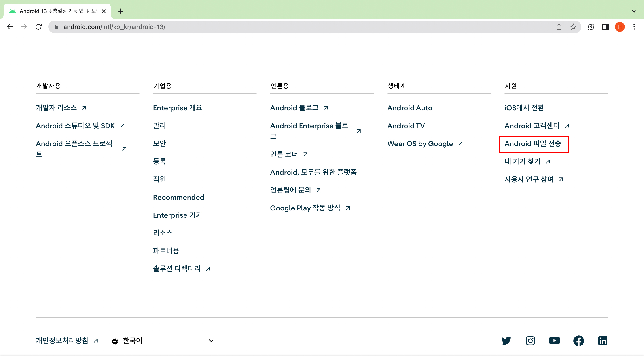This screenshot has height=362, width=644.
Task: Click the browser forward arrow
Action: tap(24, 27)
